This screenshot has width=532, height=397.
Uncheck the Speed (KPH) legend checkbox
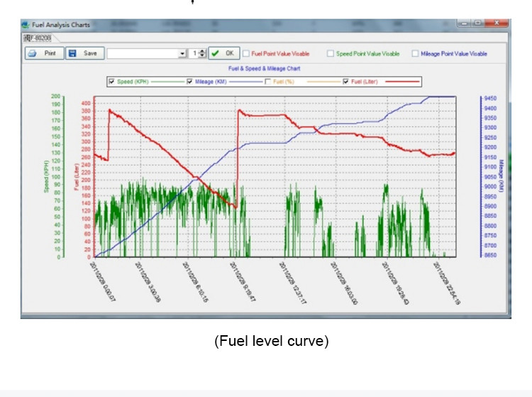111,82
